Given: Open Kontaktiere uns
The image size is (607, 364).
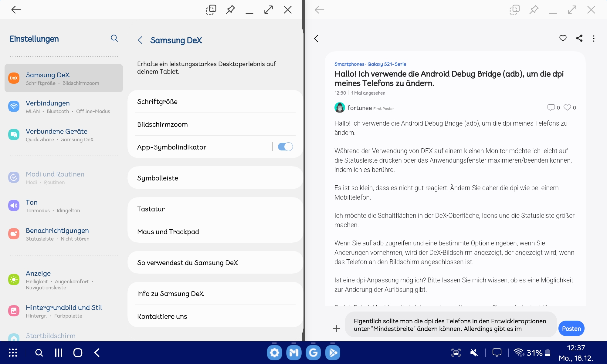Looking at the screenshot, I should pos(162,316).
